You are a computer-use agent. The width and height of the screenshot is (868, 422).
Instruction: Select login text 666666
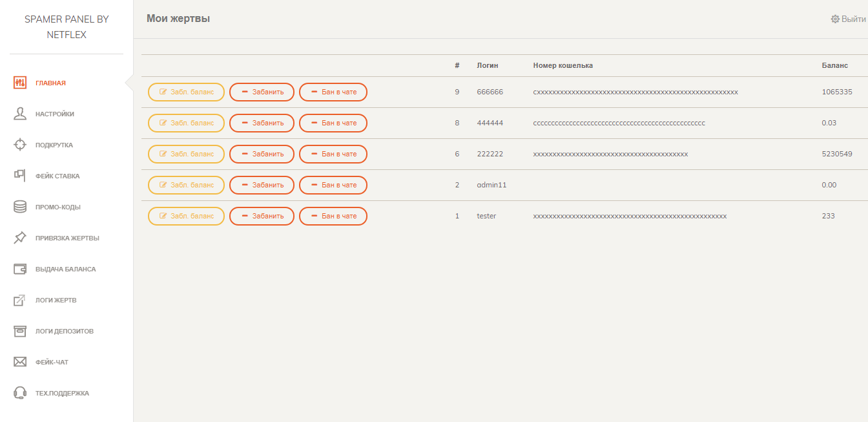[490, 92]
